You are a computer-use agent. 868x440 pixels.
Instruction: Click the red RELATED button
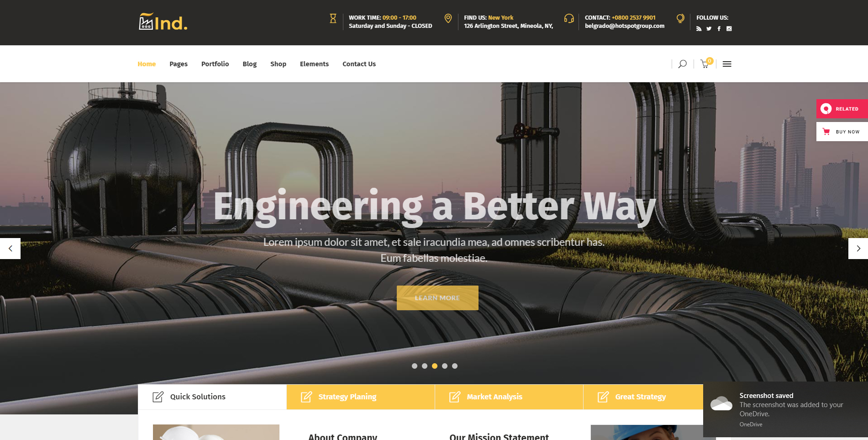click(842, 109)
